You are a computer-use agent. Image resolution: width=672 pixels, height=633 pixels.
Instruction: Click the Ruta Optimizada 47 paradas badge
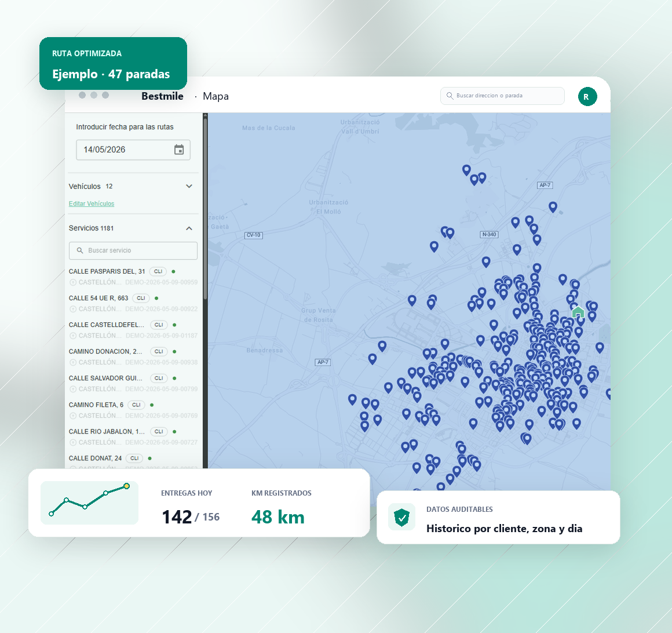[x=113, y=63]
